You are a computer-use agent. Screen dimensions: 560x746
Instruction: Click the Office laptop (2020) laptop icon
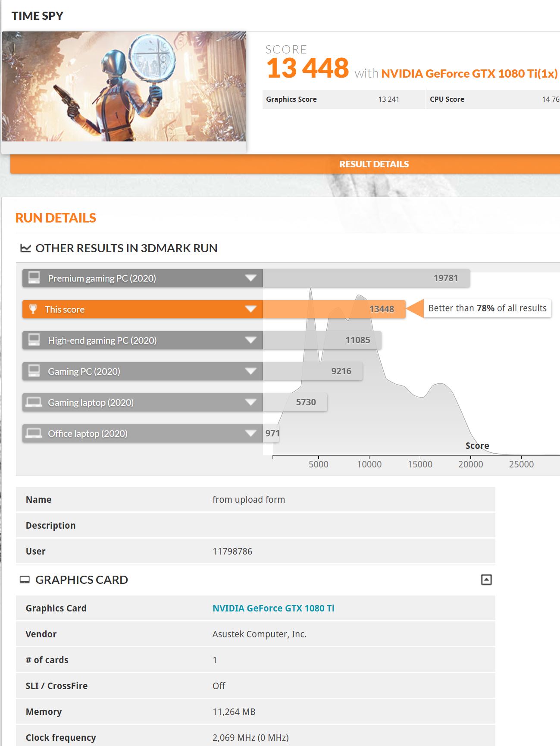click(x=34, y=433)
